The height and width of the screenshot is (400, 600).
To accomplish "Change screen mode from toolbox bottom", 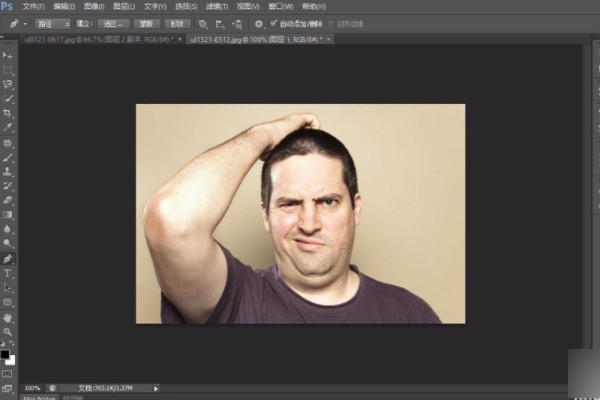I will [7, 389].
